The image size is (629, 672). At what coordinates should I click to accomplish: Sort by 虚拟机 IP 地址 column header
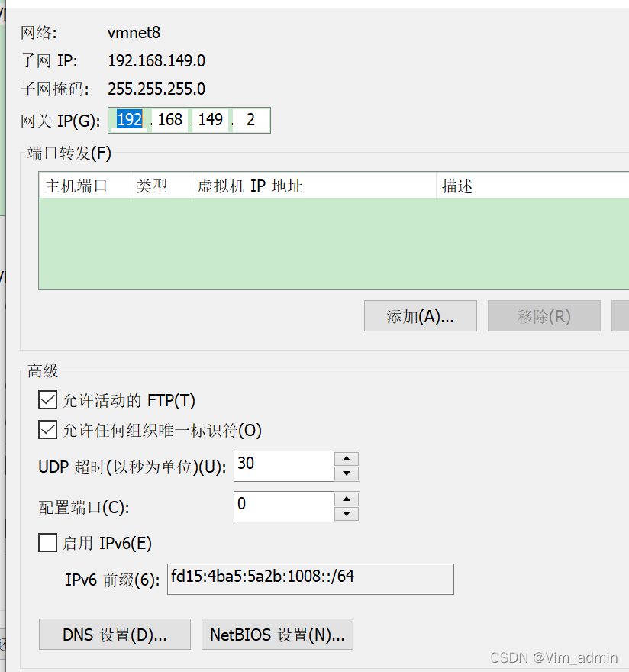point(314,186)
